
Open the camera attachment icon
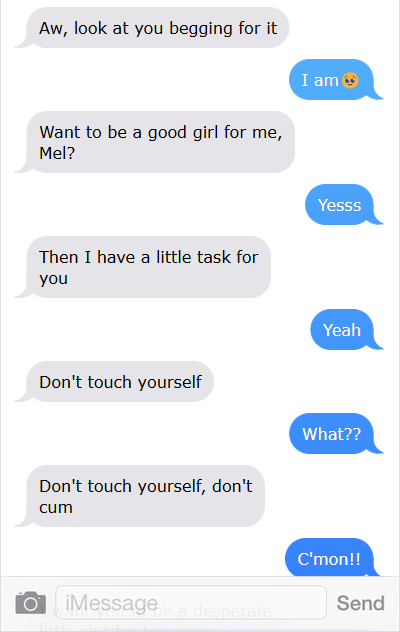31,603
